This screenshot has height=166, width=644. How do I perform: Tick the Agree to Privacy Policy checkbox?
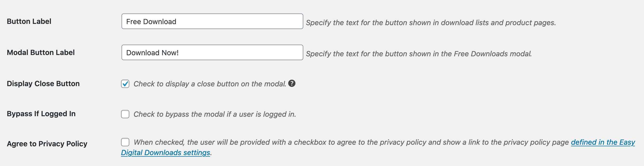pos(125,142)
